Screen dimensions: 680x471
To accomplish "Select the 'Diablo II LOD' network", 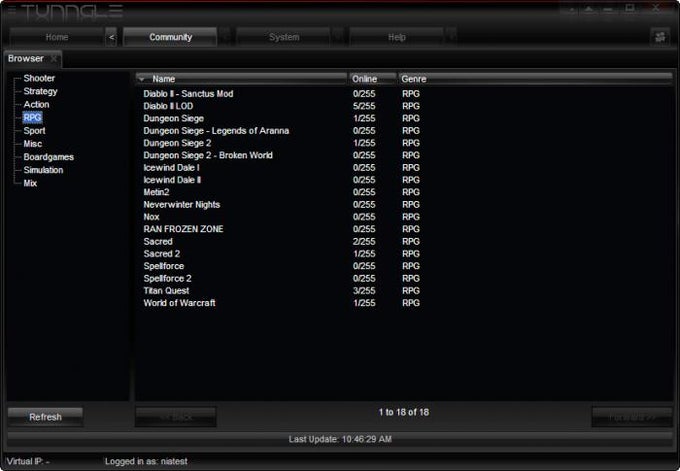I will (x=404, y=106).
